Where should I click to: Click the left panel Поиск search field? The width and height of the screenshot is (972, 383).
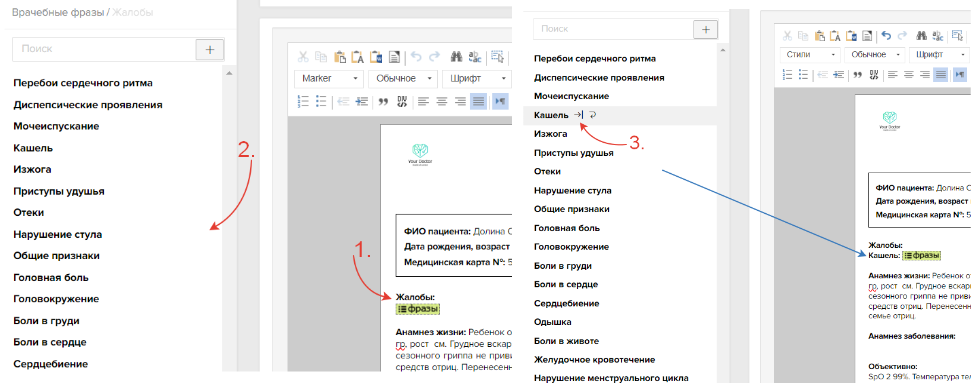click(x=104, y=49)
